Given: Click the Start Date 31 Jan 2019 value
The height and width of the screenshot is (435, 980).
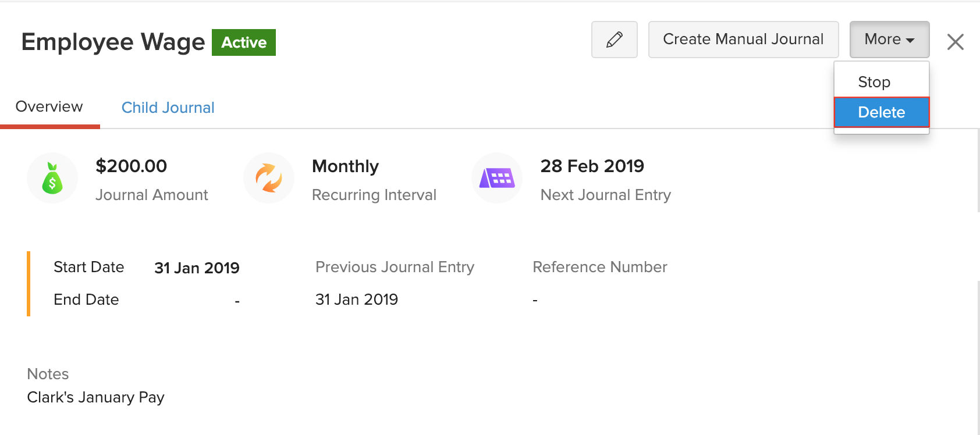Looking at the screenshot, I should (197, 268).
